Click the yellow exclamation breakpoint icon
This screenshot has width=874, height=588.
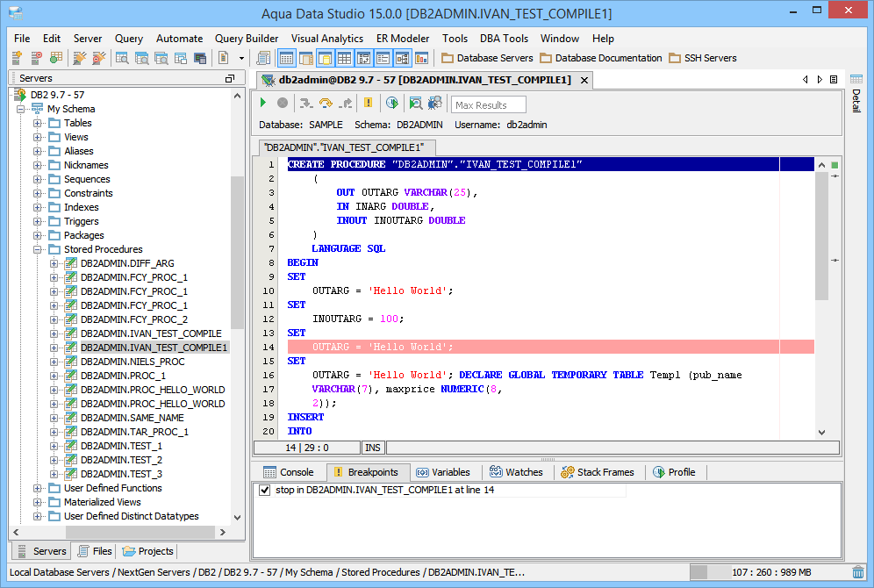click(x=368, y=104)
